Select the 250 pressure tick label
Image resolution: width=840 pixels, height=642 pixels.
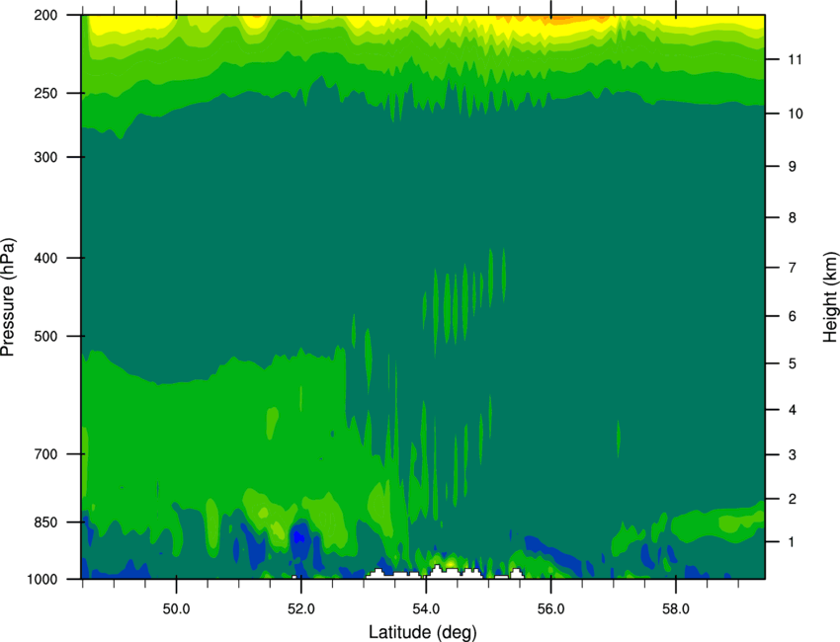tap(45, 93)
